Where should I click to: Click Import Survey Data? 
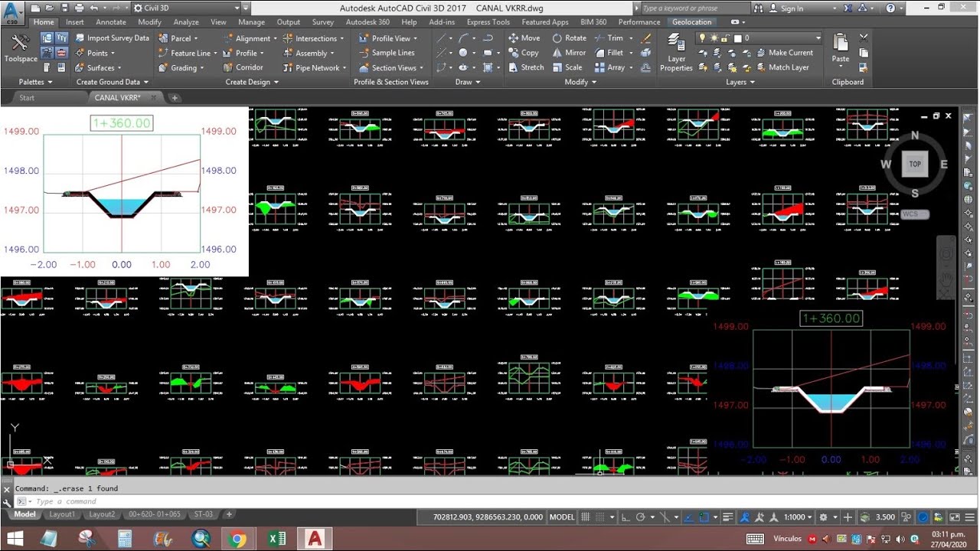pos(110,37)
